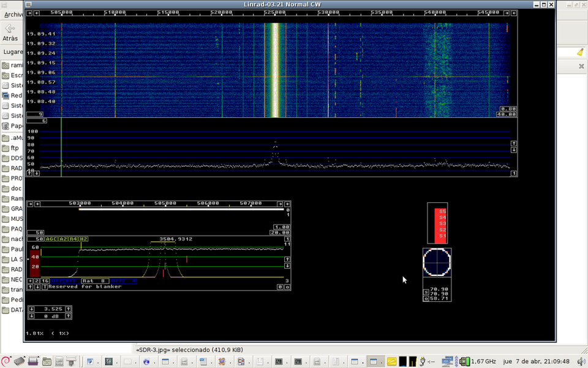Screen dimensions: 588x368
Task: Toggle the H2 button in baseband panel
Action: 83,239
